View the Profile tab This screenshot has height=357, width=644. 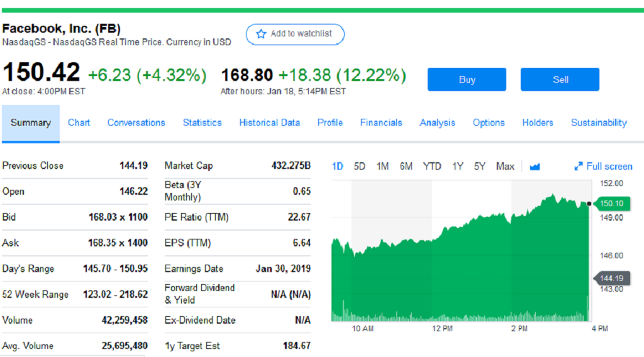(x=330, y=123)
